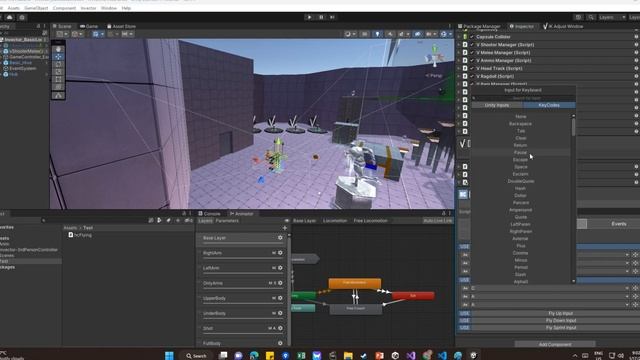
Task: Select the Transform tool in Scene toolbar
Action: coord(58,87)
